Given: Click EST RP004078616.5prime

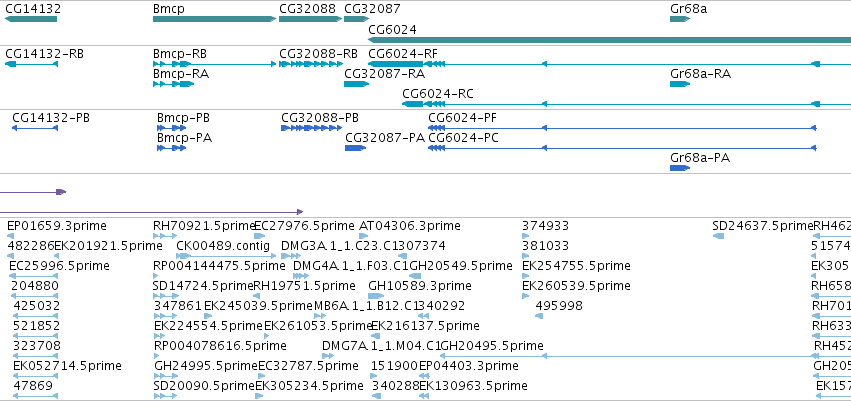Looking at the screenshot, I should (157, 357).
